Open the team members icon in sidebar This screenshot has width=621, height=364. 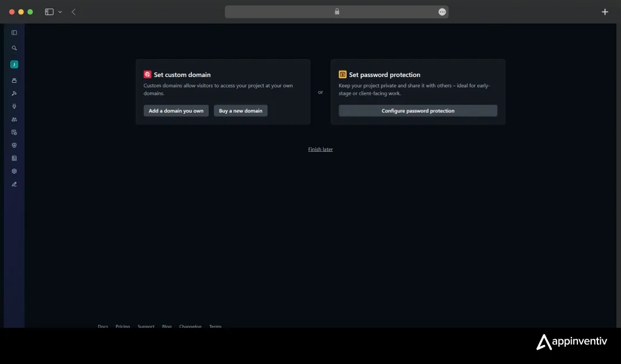(14, 119)
